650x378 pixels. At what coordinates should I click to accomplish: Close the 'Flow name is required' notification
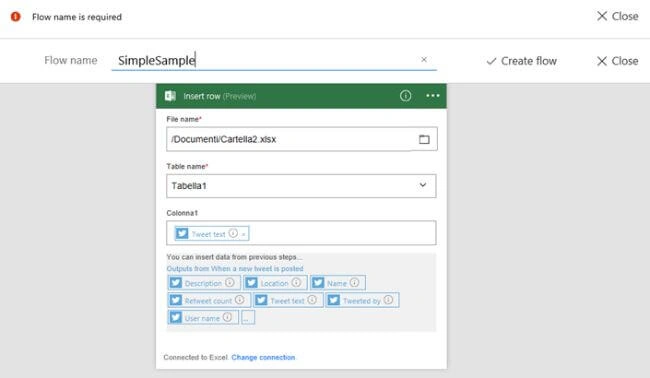point(617,16)
